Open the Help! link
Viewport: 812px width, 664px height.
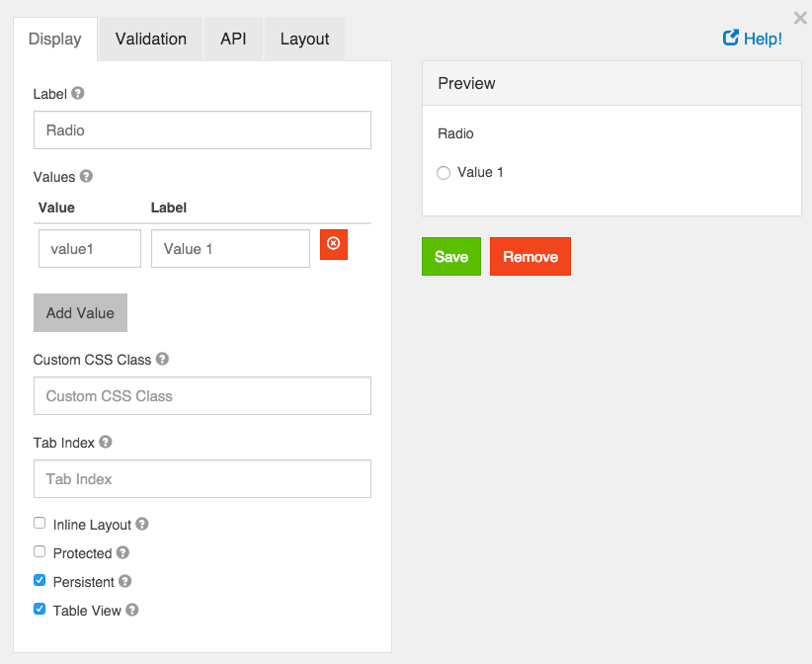pyautogui.click(x=753, y=39)
